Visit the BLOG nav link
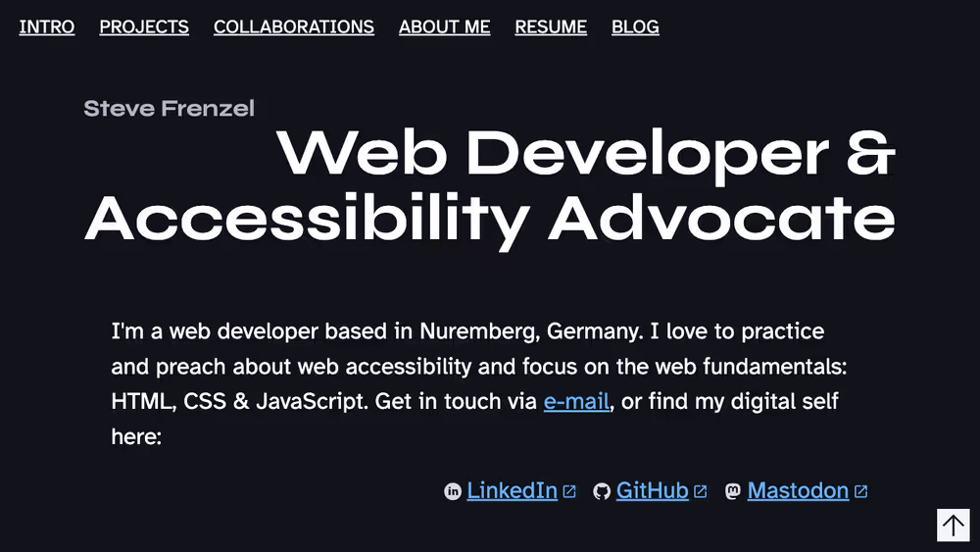Viewport: 980px width, 552px height. (x=635, y=26)
